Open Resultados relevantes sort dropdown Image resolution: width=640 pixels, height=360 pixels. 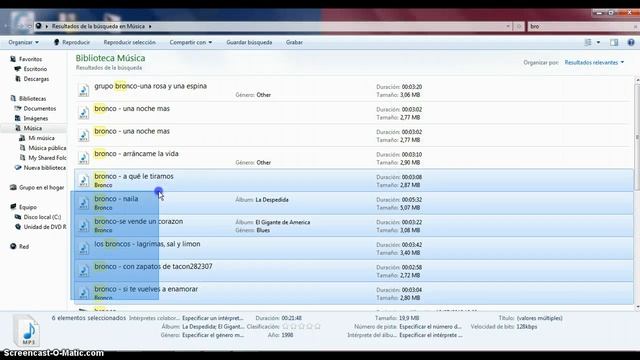click(594, 62)
